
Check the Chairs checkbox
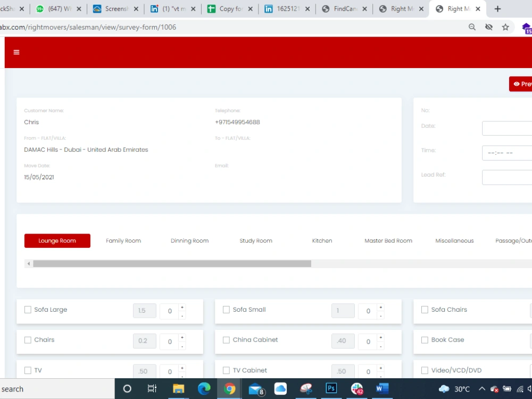pos(28,339)
